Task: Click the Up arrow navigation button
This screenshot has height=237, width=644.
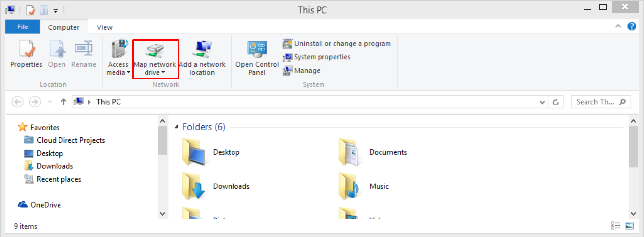Action: pyautogui.click(x=63, y=102)
